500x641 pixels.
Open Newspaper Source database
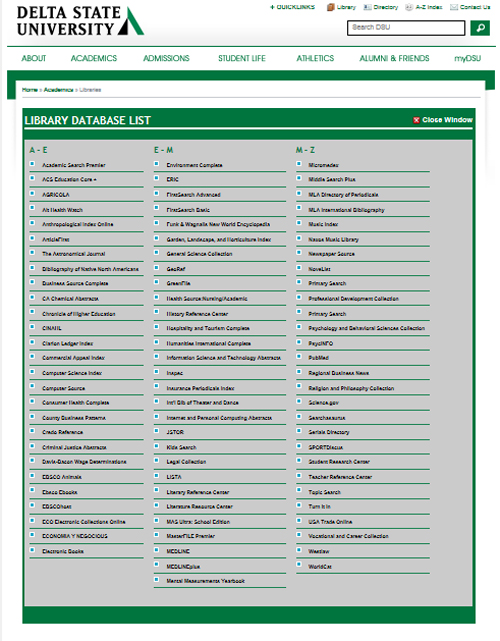(332, 254)
